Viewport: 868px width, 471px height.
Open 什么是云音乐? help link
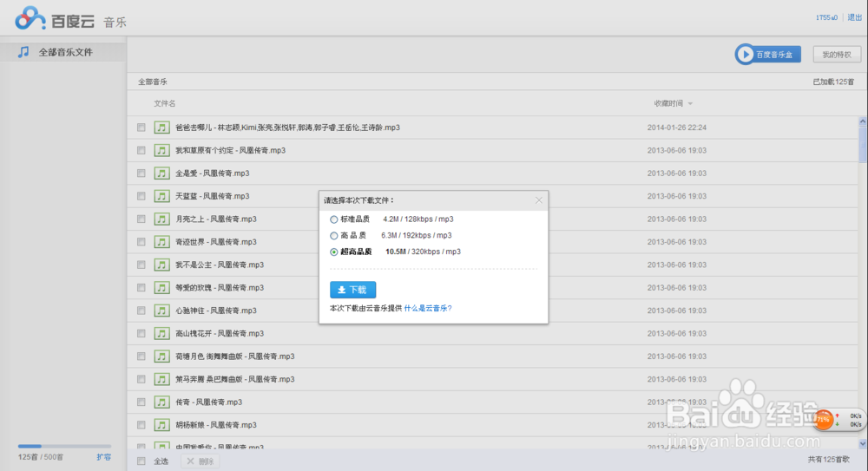coord(428,308)
